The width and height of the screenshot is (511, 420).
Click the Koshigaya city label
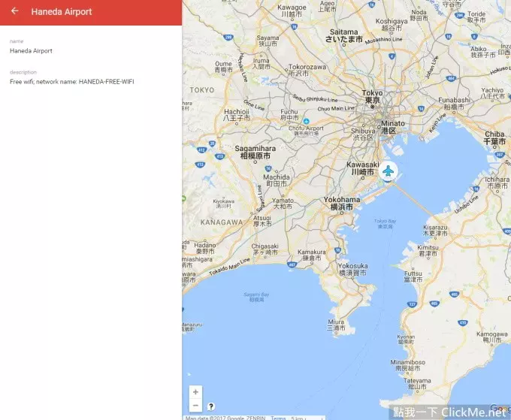coord(392,25)
